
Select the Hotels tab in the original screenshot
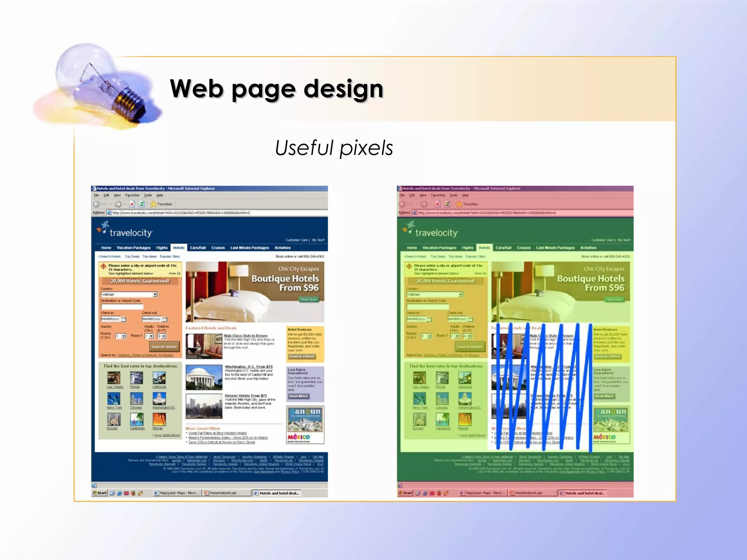click(179, 248)
